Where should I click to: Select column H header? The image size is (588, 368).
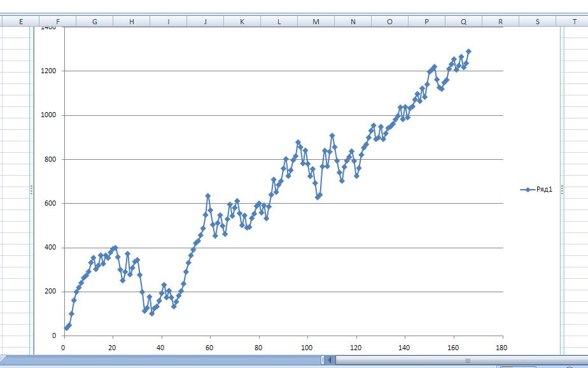[x=131, y=22]
